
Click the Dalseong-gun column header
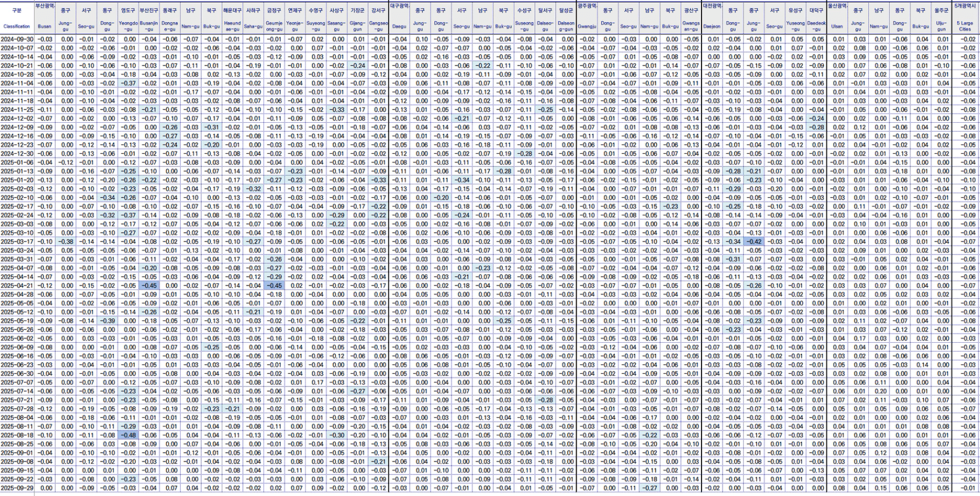tap(566, 26)
